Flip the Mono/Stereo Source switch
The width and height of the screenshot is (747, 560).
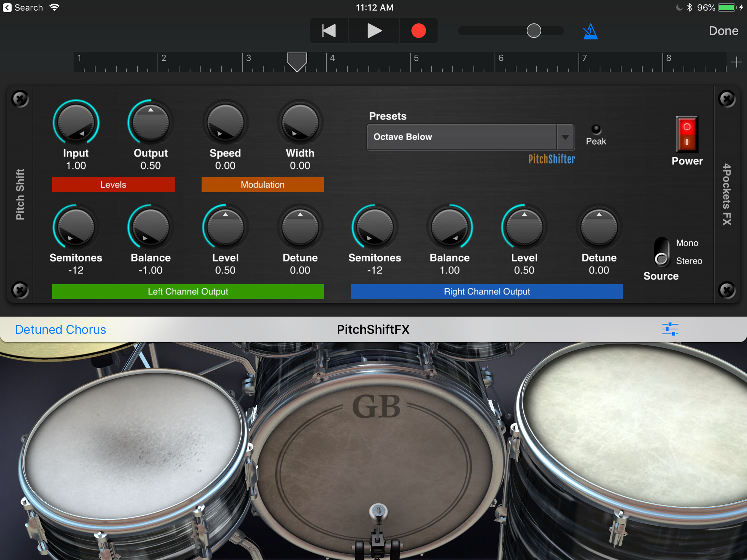coord(661,252)
